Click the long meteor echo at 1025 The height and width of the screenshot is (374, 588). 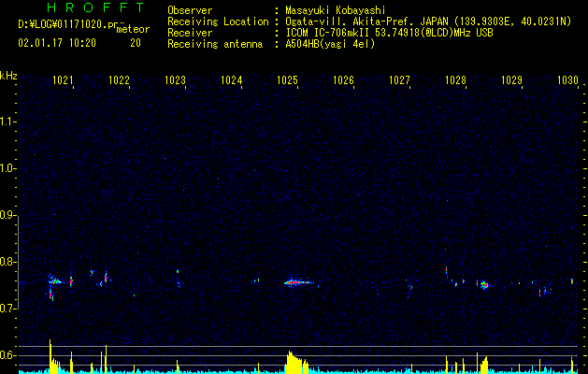[299, 282]
